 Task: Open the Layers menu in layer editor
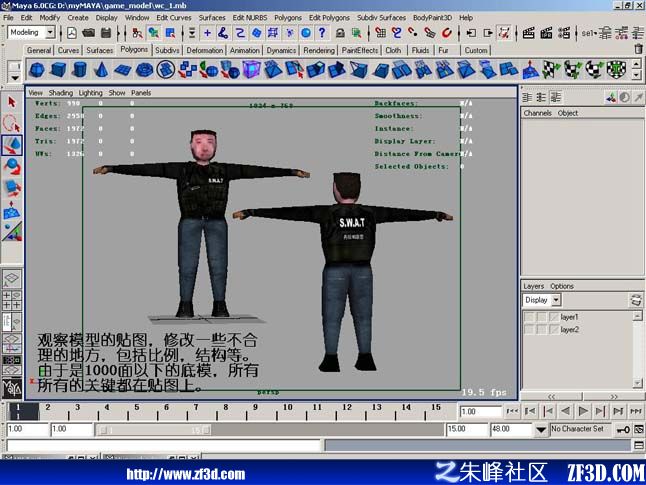(x=534, y=286)
